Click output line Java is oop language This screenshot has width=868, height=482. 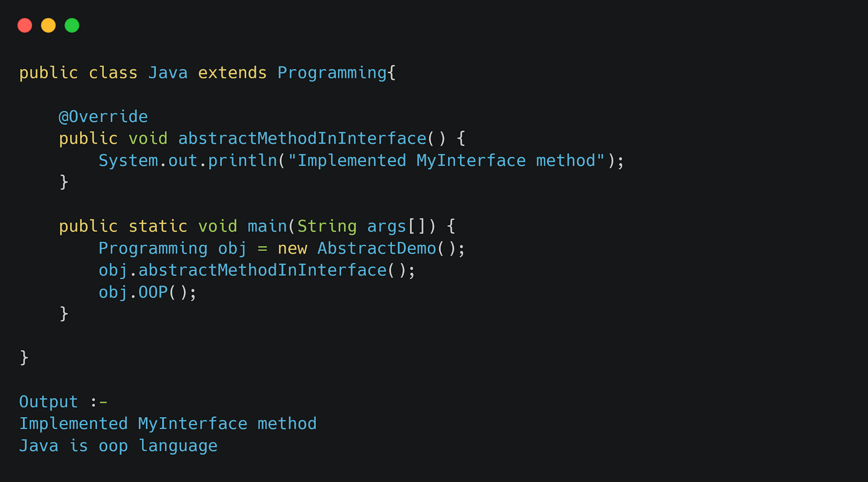point(118,446)
